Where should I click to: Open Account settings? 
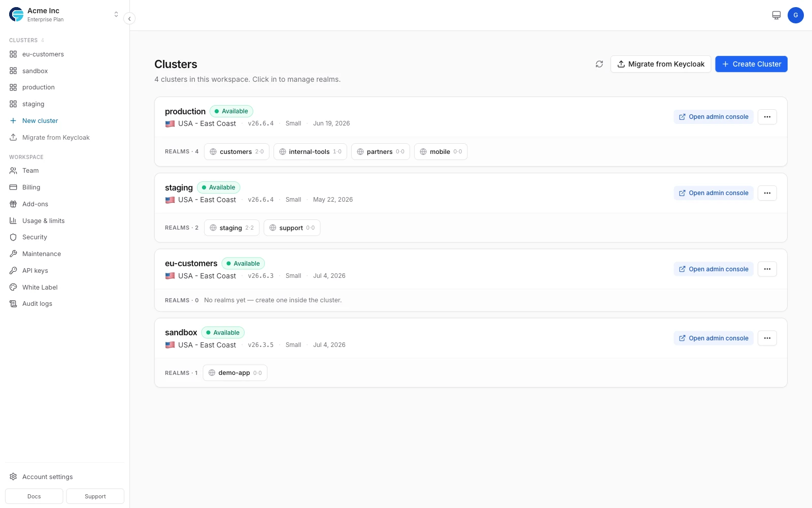65,477
